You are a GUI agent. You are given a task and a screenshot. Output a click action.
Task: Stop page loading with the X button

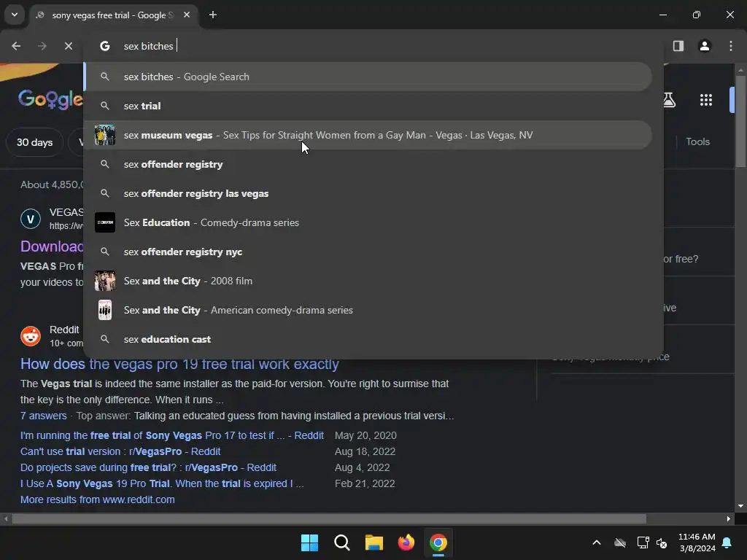pos(69,46)
